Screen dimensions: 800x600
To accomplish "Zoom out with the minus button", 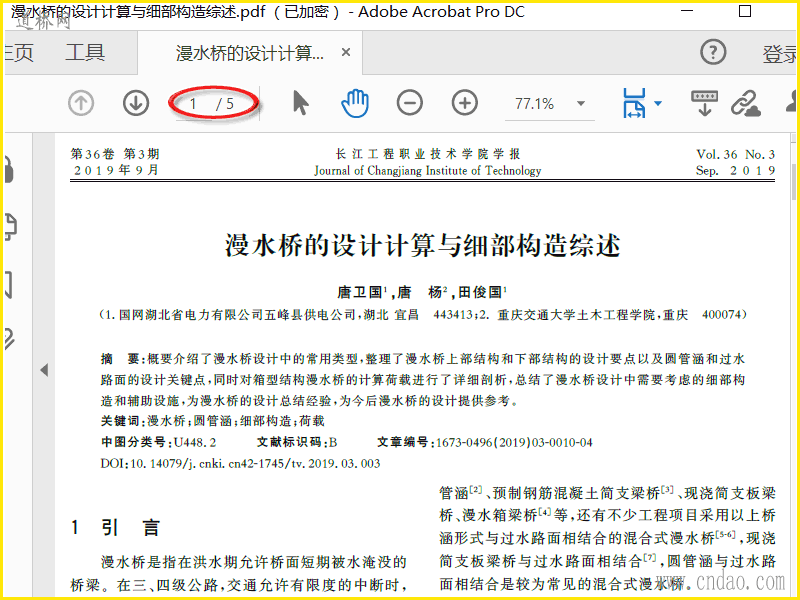I will [x=410, y=103].
